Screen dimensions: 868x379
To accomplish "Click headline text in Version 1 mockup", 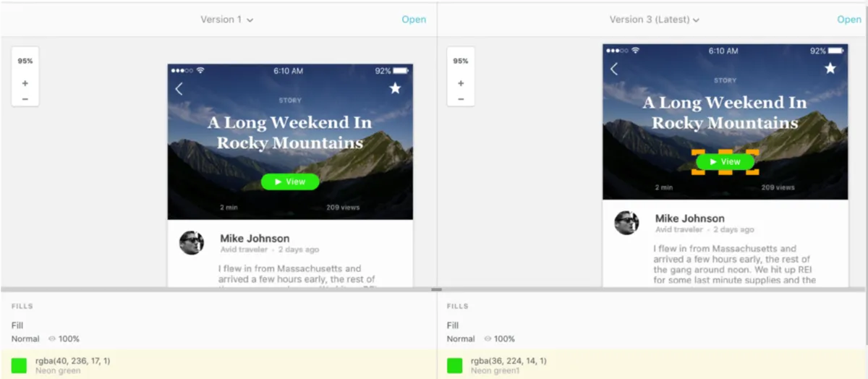I will pyautogui.click(x=290, y=132).
